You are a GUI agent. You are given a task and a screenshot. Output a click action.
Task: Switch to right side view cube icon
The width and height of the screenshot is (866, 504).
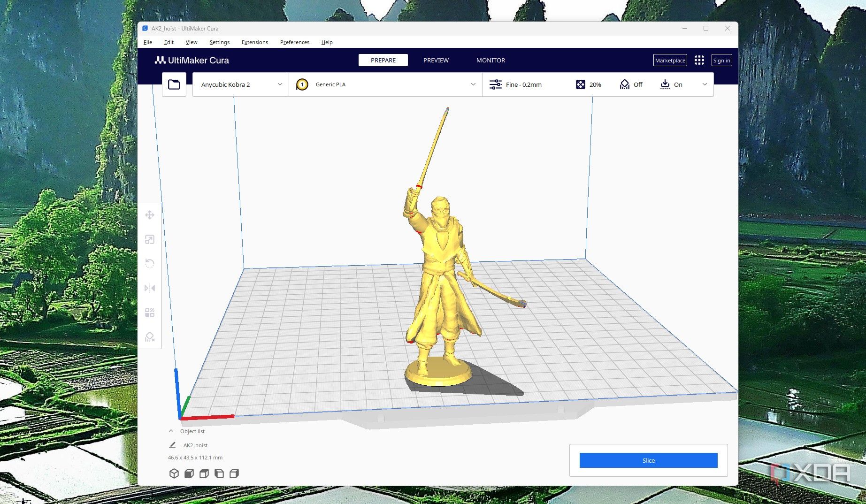[x=234, y=473]
